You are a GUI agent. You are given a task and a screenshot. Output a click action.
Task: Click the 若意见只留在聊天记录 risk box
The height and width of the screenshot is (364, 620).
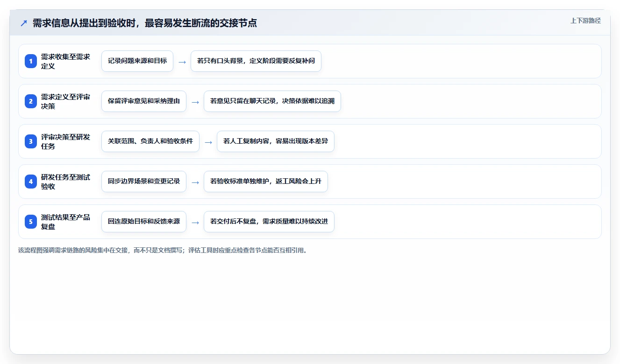272,101
